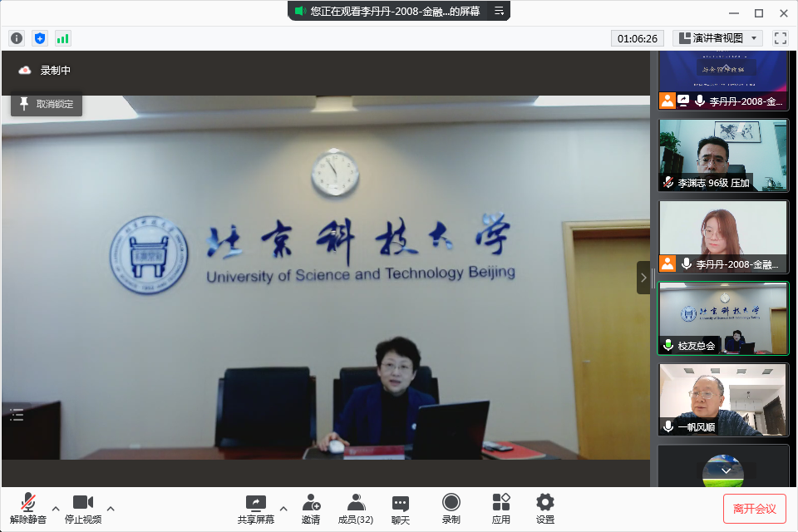Click the screen-sharing icon on top thumbnail
This screenshot has width=798, height=532.
pyautogui.click(x=683, y=101)
